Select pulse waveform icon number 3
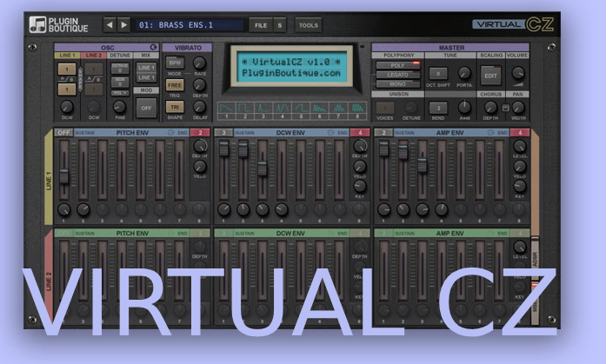This screenshot has width=606, height=364. (263, 110)
